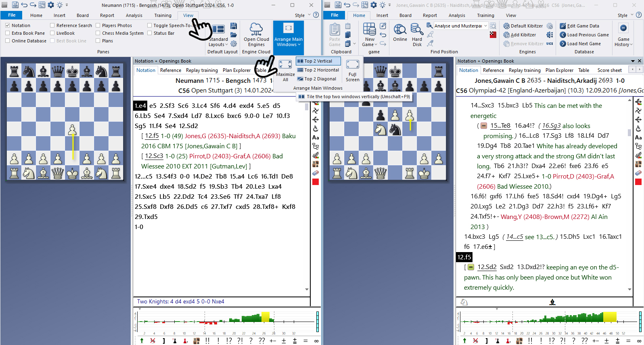Click the Open Cloud Engines icon
The height and width of the screenshot is (345, 644).
click(256, 29)
